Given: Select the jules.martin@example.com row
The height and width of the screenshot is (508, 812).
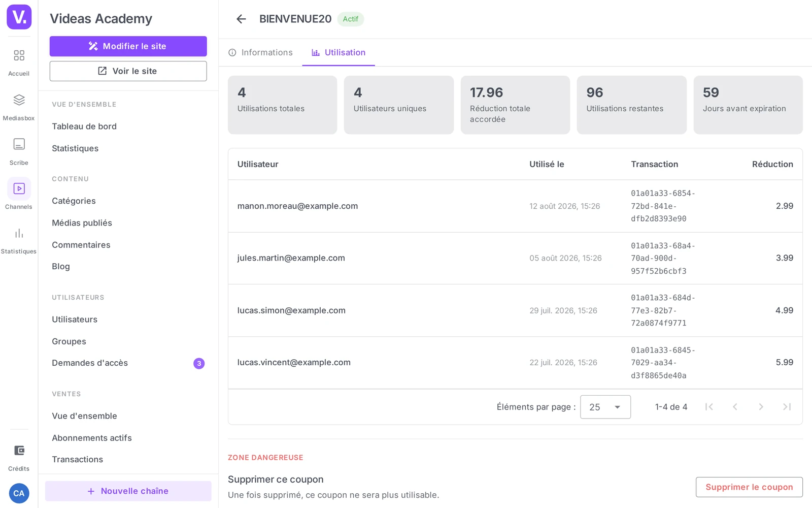Looking at the screenshot, I should pos(515,258).
